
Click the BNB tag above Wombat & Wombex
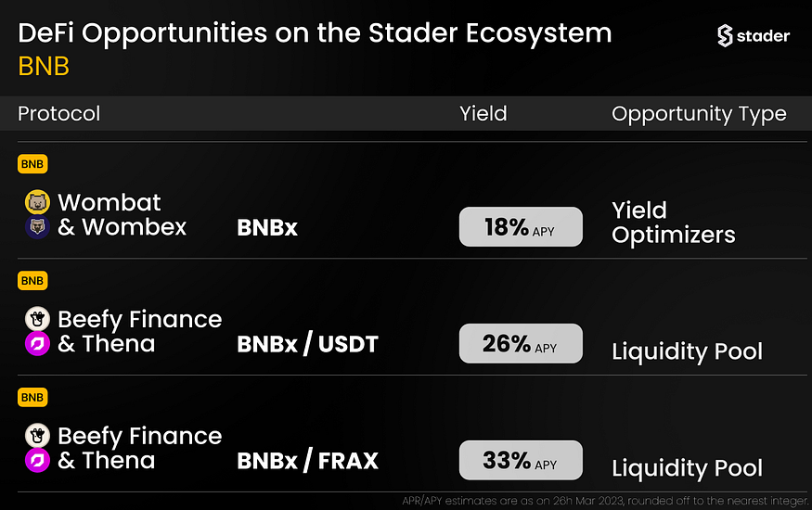click(x=32, y=164)
